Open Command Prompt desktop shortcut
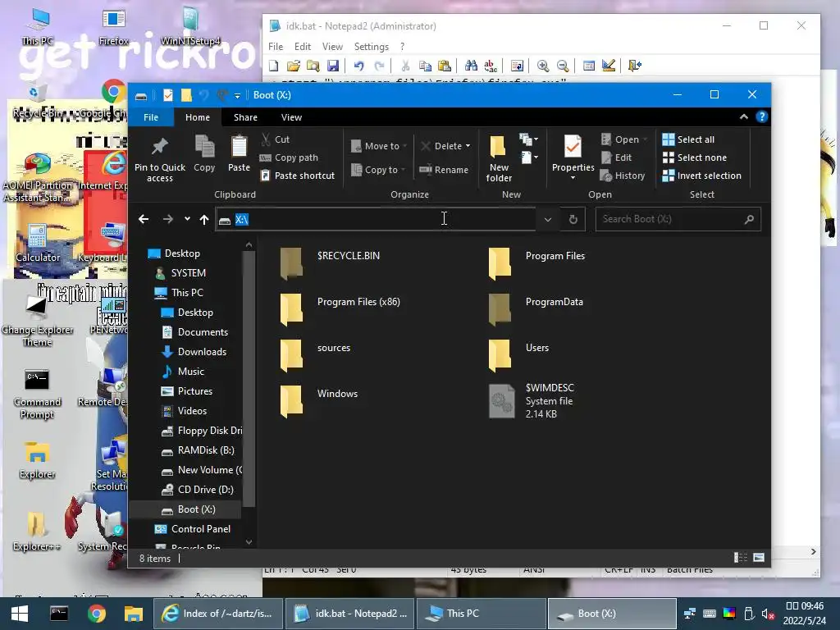 click(37, 394)
